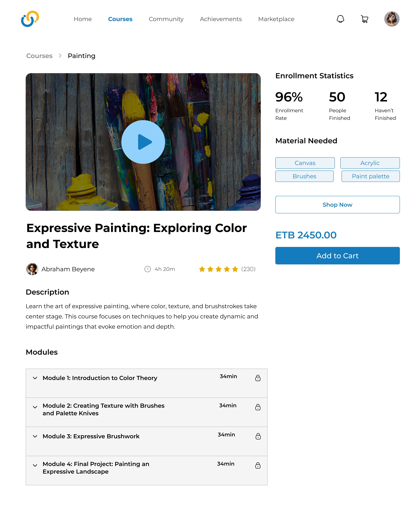Click the Module 4 lock icon
Image resolution: width=420 pixels, height=509 pixels.
click(258, 465)
